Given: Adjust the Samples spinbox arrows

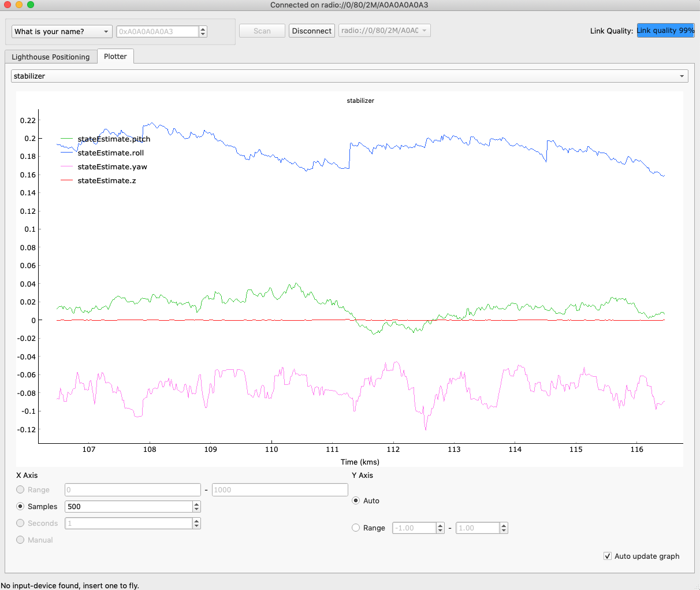Looking at the screenshot, I should pyautogui.click(x=196, y=506).
